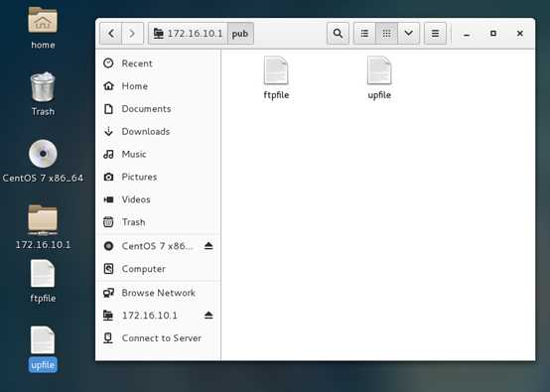Select the upfile in pub folder
The width and height of the screenshot is (550, 392).
coord(379,77)
